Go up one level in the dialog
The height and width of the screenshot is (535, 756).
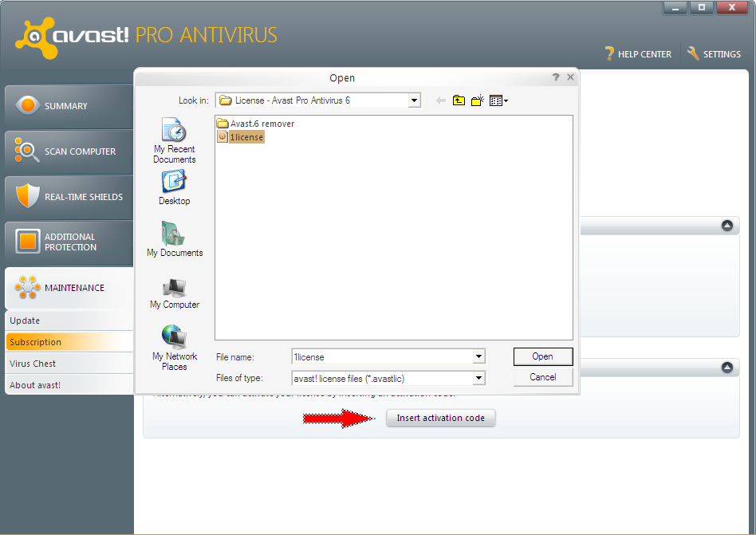tap(459, 100)
